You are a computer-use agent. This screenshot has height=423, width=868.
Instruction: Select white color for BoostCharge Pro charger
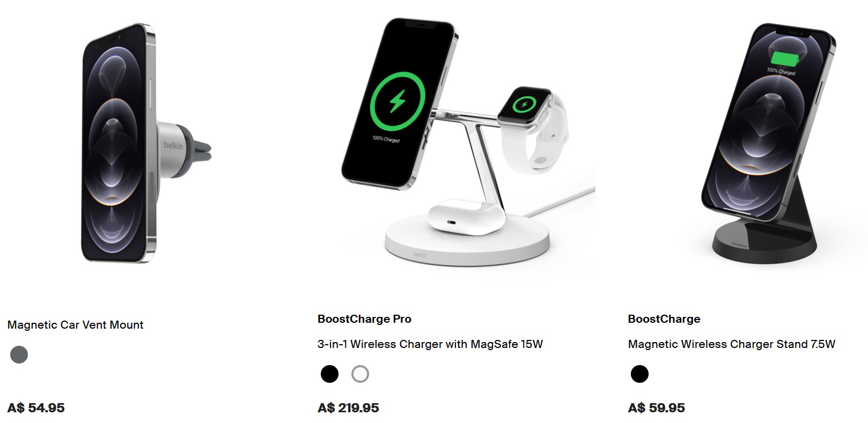(x=360, y=374)
